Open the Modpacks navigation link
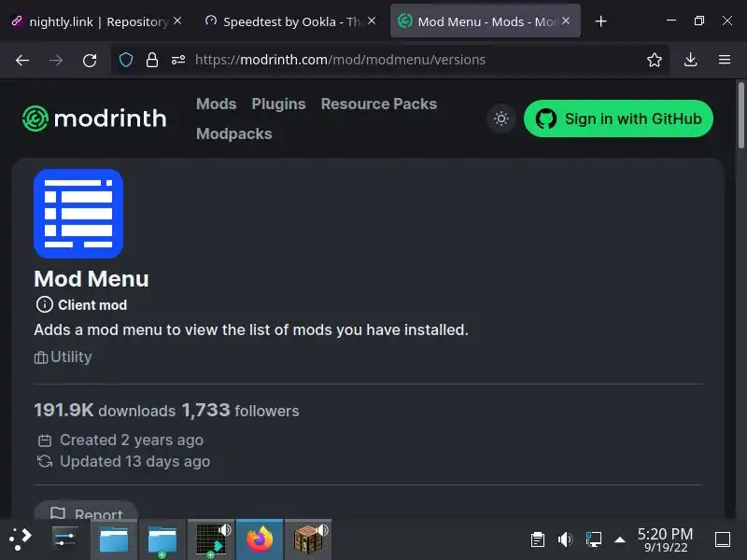747x560 pixels. pyautogui.click(x=234, y=133)
